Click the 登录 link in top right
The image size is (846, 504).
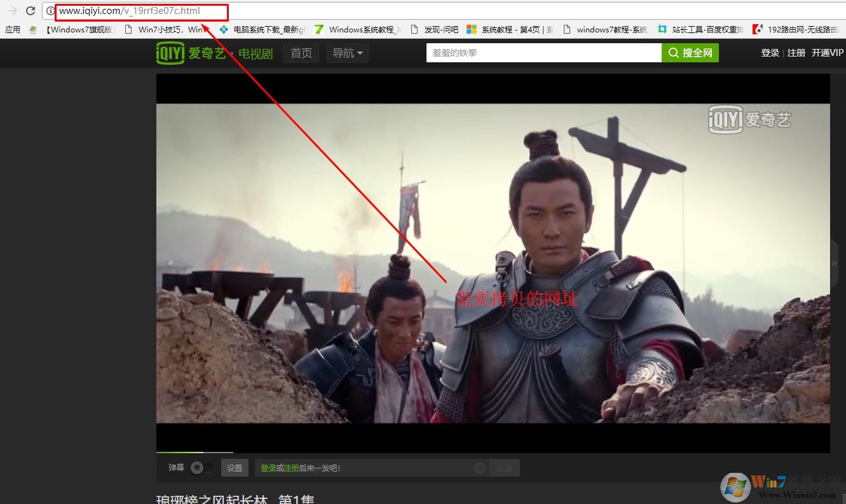tap(770, 53)
